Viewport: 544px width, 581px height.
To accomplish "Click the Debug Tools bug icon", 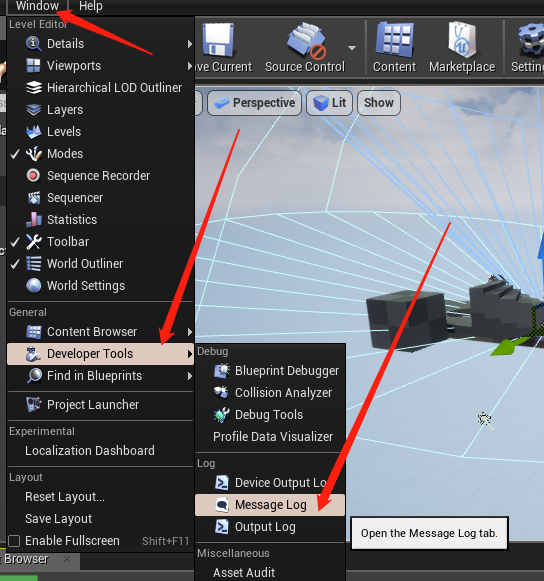I will (x=222, y=415).
